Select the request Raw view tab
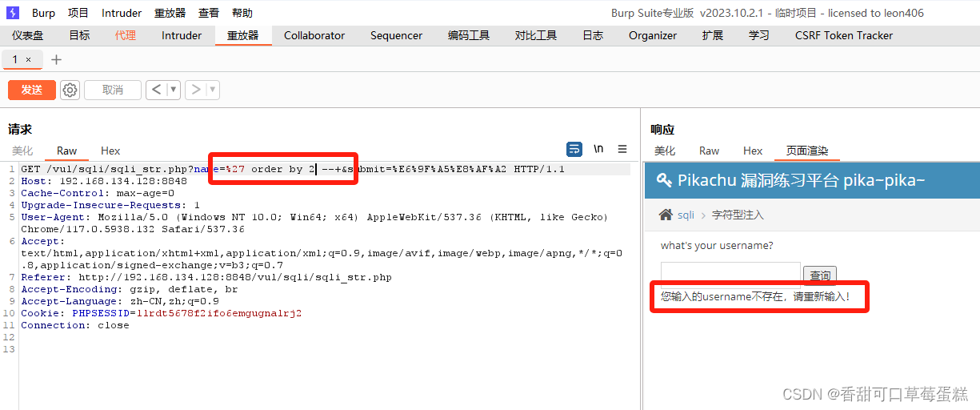Viewport: 980px width, 410px height. pos(67,151)
